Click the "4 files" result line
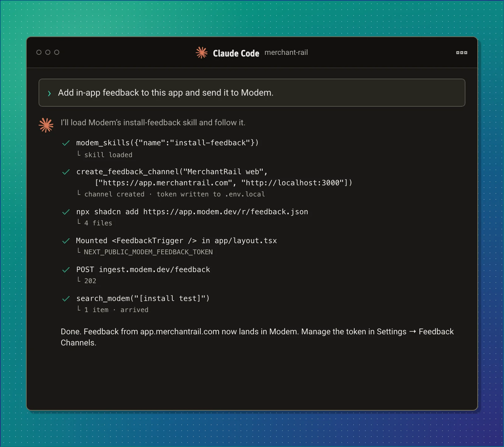Screen dimensions: 504x447 tap(98, 223)
